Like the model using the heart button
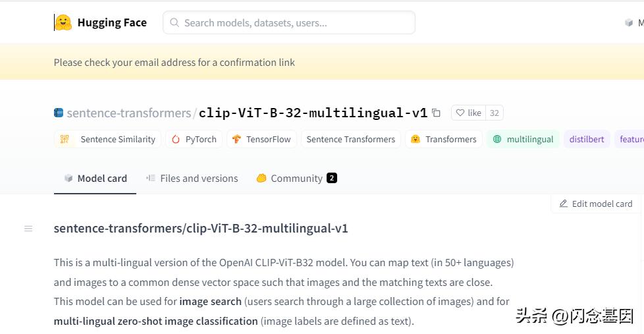 tap(469, 113)
